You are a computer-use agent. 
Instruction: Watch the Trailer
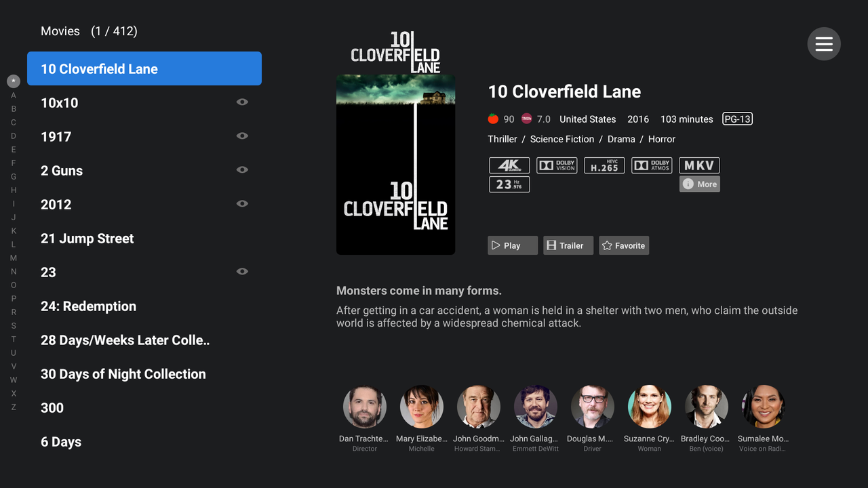tap(568, 245)
